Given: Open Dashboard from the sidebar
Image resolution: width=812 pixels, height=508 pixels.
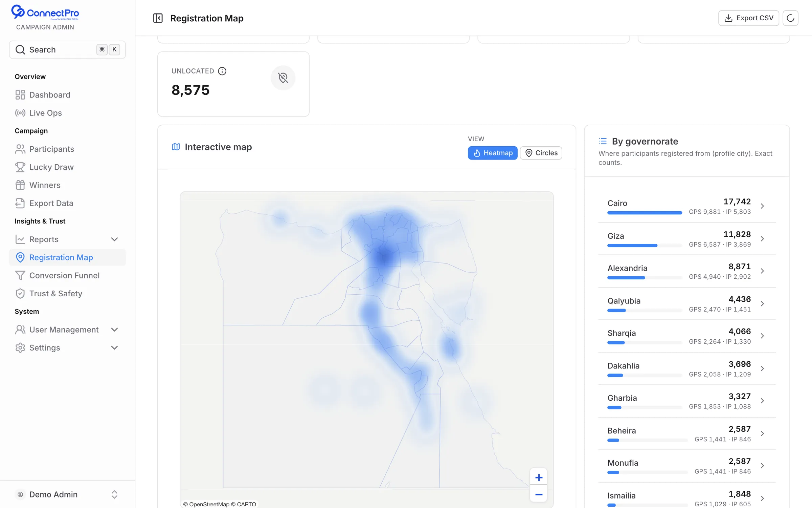Looking at the screenshot, I should pos(67,95).
